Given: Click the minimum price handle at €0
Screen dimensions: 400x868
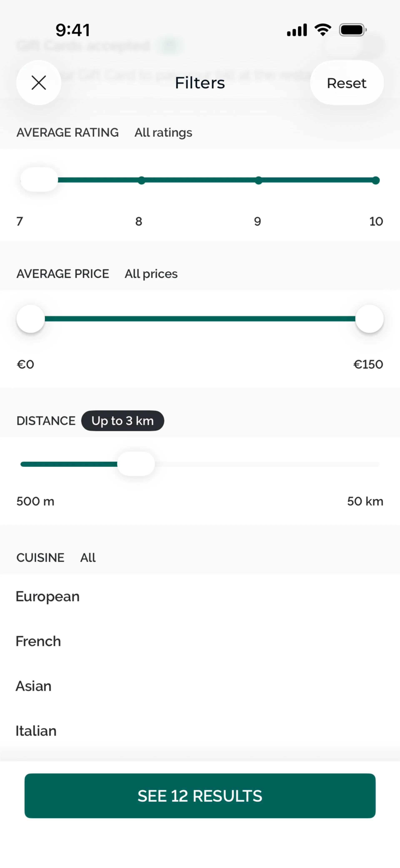Looking at the screenshot, I should [31, 319].
